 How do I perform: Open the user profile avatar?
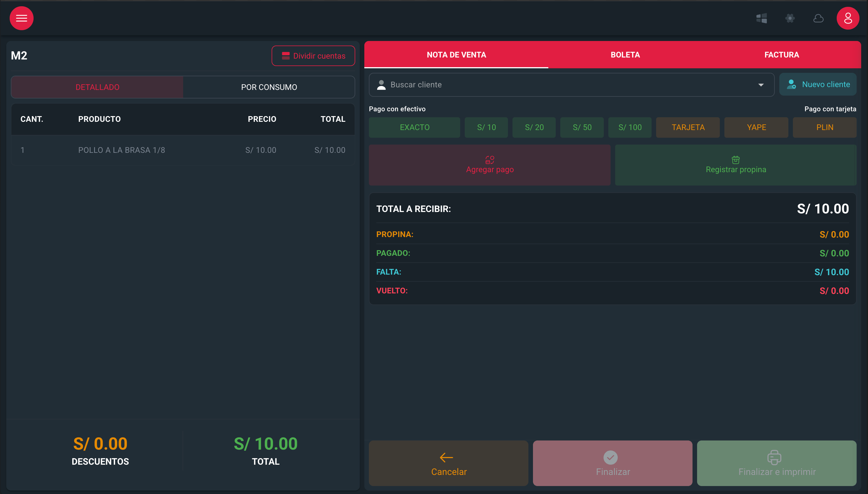point(848,18)
